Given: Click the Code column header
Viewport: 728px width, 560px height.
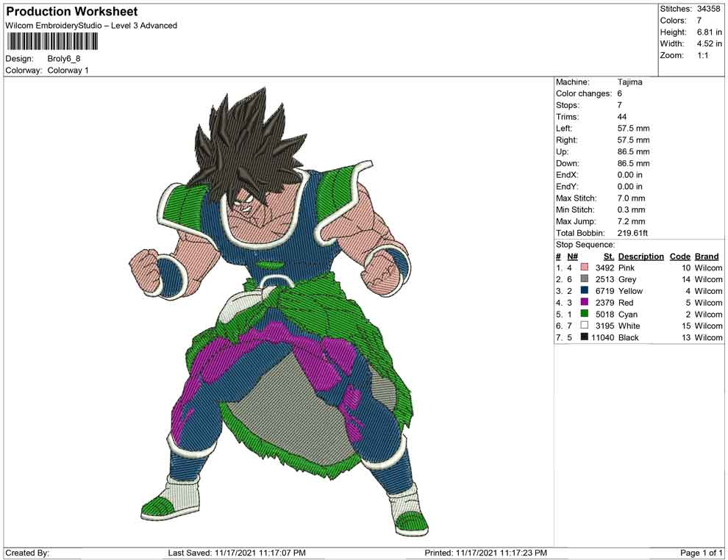Looking at the screenshot, I should (x=680, y=256).
